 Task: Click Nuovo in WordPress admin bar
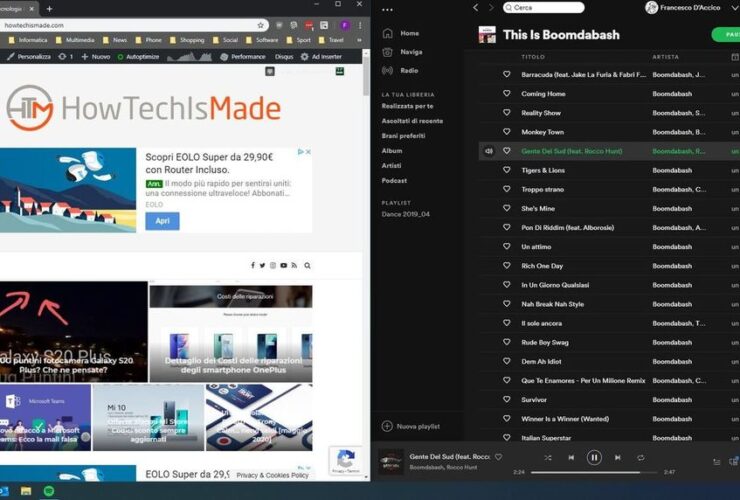pos(96,57)
